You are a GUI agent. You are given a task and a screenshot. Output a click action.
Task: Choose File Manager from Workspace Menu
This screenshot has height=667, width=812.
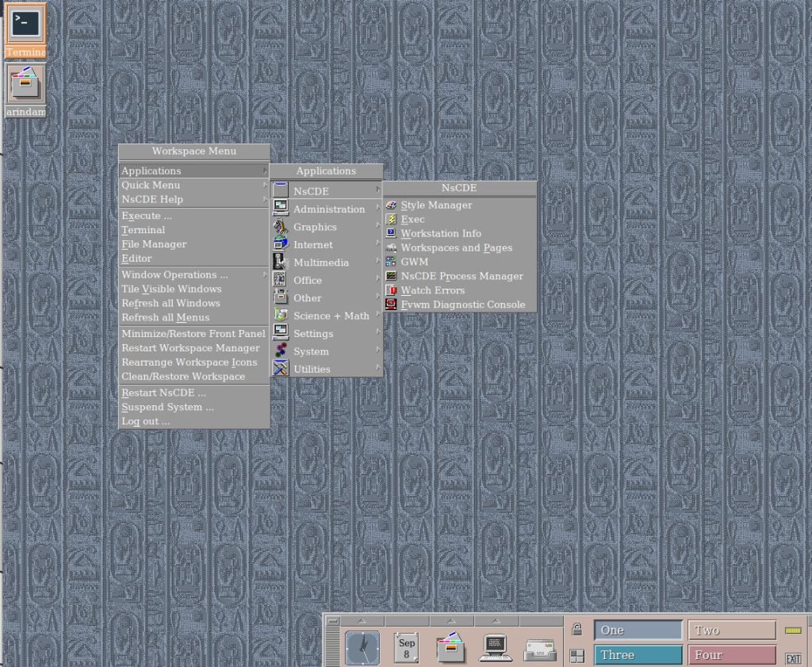[x=194, y=244]
